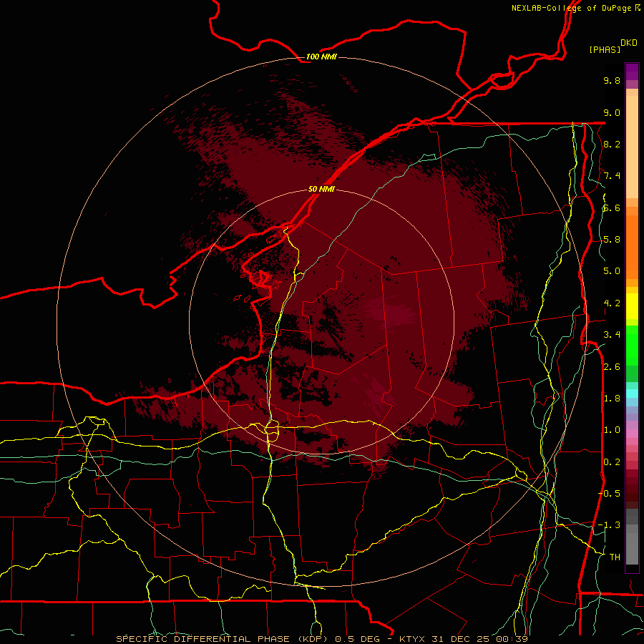Click the purple swatch atop the color bar

(632, 72)
